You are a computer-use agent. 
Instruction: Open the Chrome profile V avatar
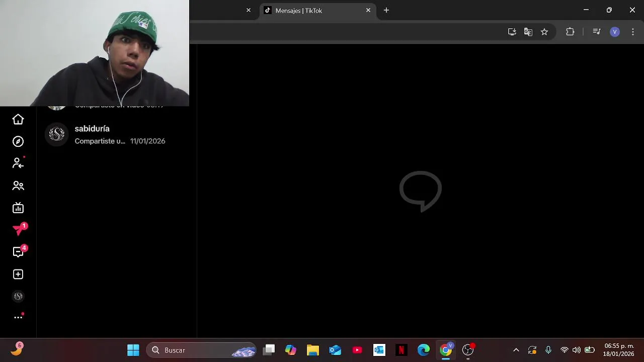[615, 32]
